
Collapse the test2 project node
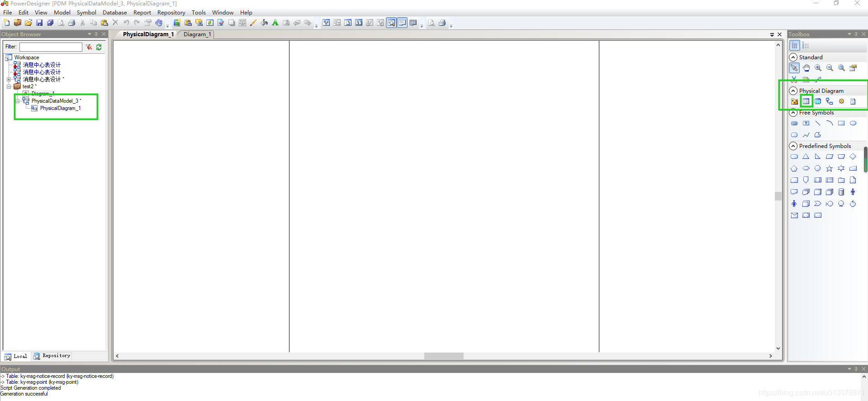pos(9,86)
